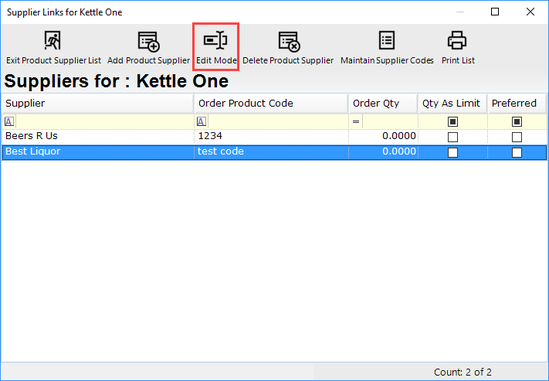Sort by the Supplier column header
The image size is (549, 381).
tap(98, 104)
